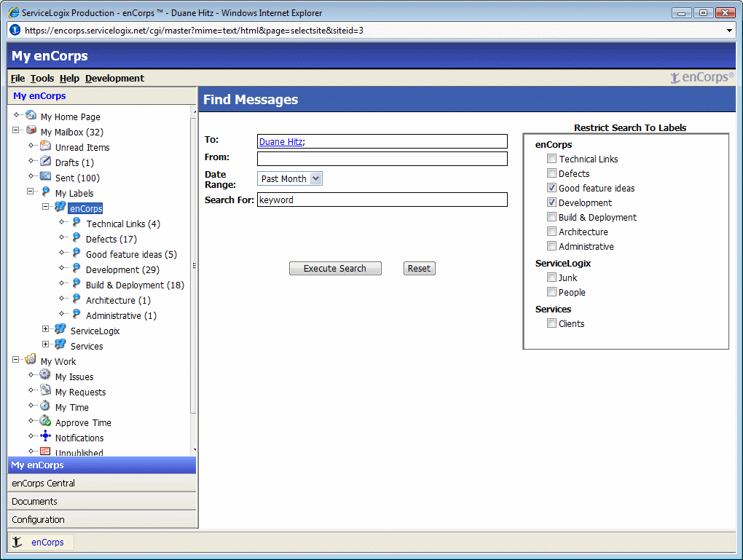Check the Administrative label checkbox
The width and height of the screenshot is (743, 560).
tap(551, 246)
